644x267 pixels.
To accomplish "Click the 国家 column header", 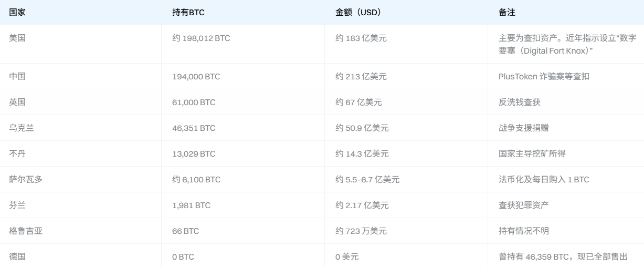I will (17, 13).
